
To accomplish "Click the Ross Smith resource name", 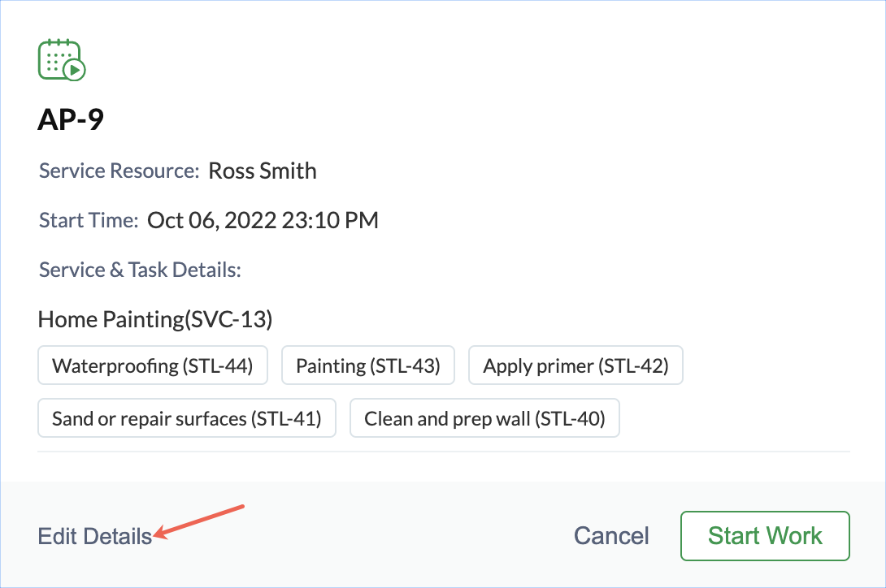I will click(x=263, y=171).
